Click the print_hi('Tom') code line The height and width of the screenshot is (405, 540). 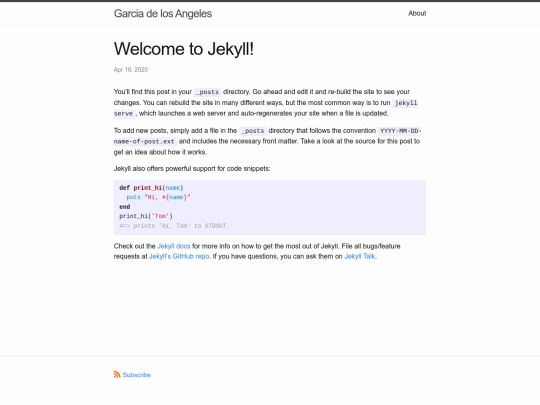146,216
